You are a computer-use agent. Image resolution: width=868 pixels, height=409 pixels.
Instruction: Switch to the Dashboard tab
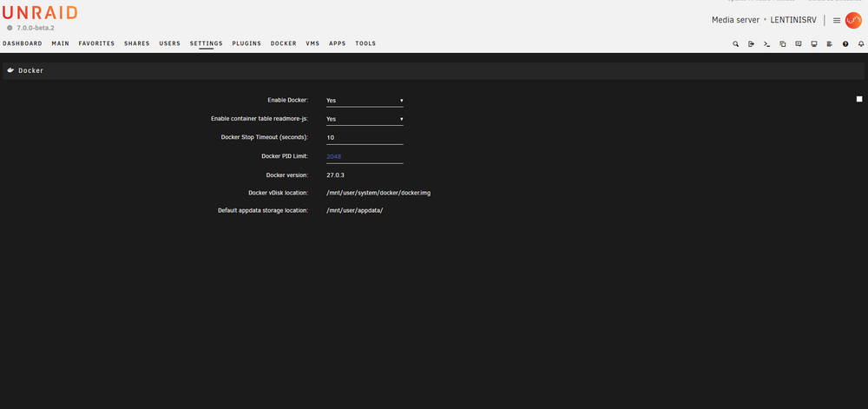[x=23, y=43]
